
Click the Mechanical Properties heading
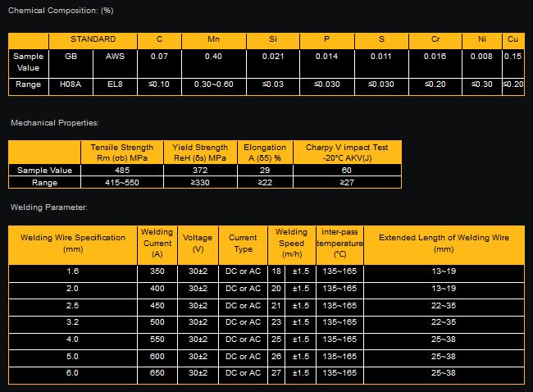54,122
